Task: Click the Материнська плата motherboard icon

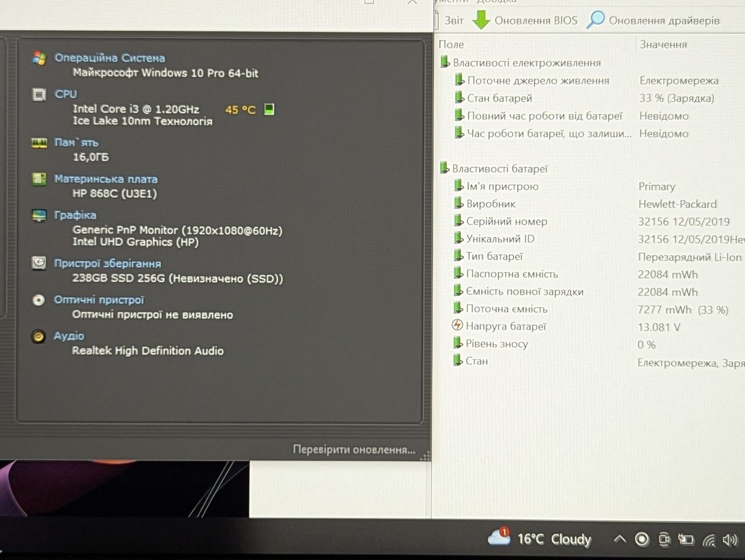Action: 39,179
